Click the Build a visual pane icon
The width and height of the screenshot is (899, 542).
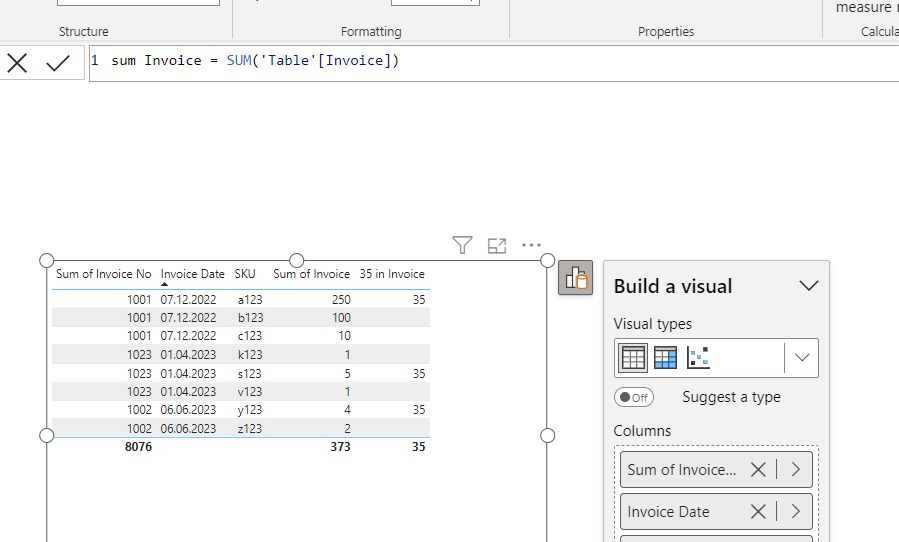pos(575,278)
